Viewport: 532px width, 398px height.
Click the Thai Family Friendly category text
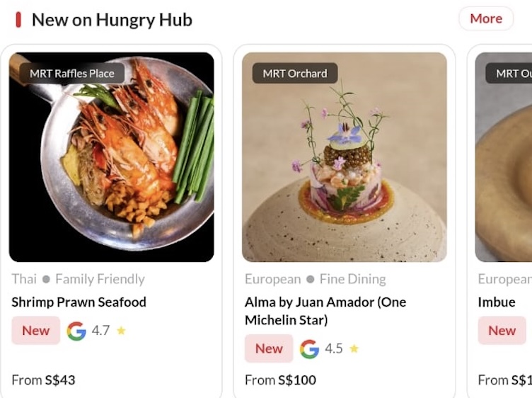(x=78, y=279)
